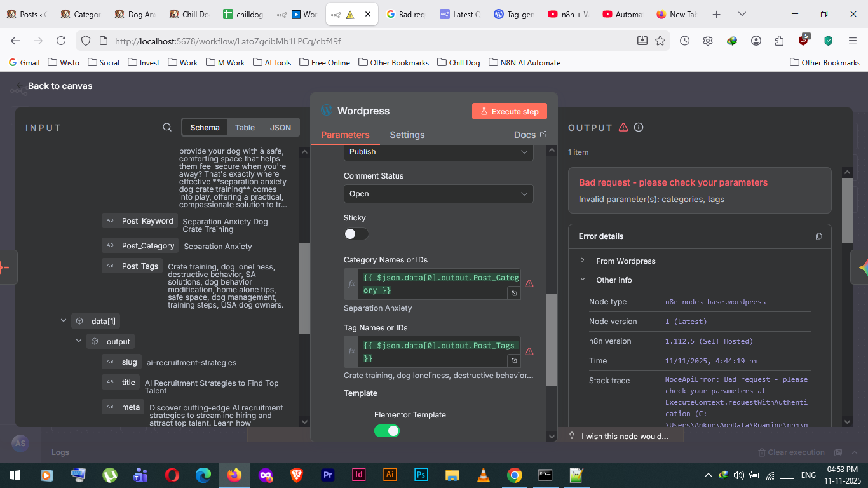Open Google Chrome from the taskbar
Viewport: 868px width, 488px height.
[x=515, y=475]
